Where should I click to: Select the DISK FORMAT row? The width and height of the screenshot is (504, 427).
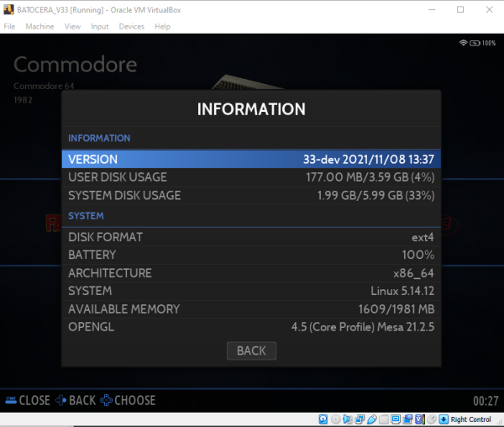click(x=251, y=237)
